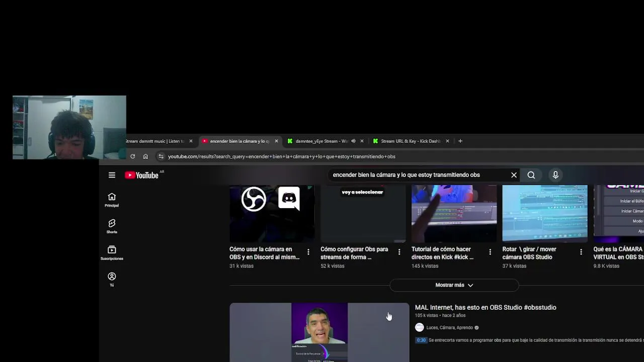Screen dimensions: 644x362
Task: Close the damntt music tab
Action: pos(191,141)
